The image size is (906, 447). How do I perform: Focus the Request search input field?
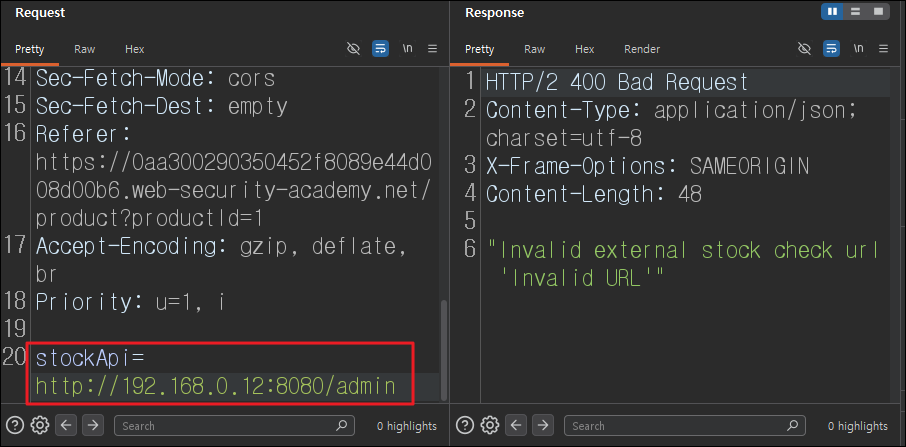click(234, 426)
